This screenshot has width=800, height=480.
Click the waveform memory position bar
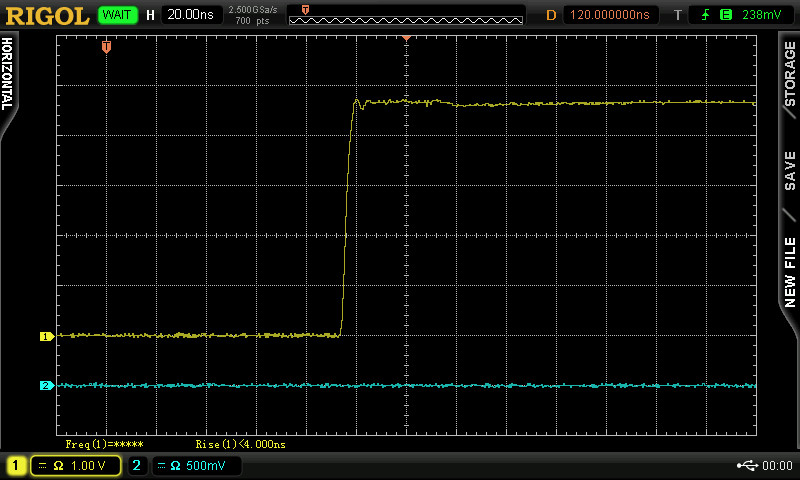[405, 15]
